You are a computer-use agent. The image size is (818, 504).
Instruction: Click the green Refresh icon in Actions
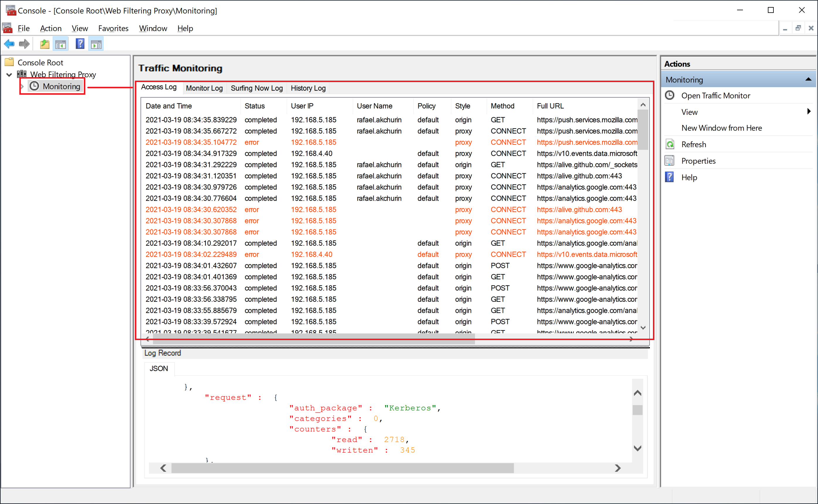[x=670, y=144]
